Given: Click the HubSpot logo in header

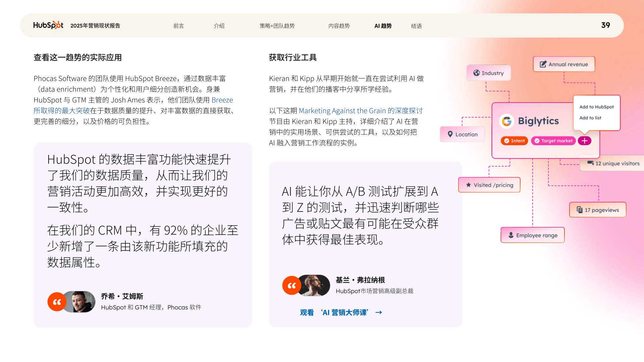Looking at the screenshot, I should click(x=48, y=25).
